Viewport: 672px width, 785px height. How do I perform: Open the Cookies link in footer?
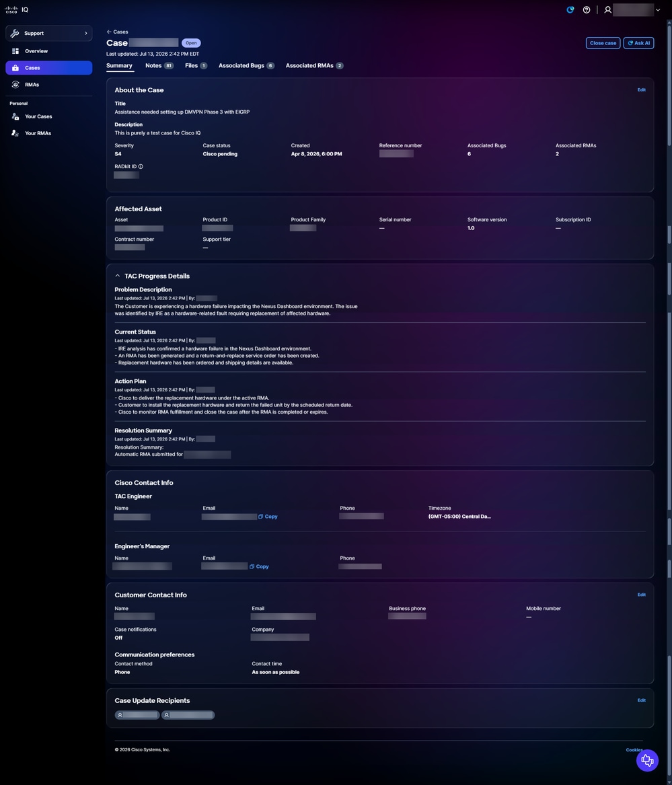[x=634, y=750]
